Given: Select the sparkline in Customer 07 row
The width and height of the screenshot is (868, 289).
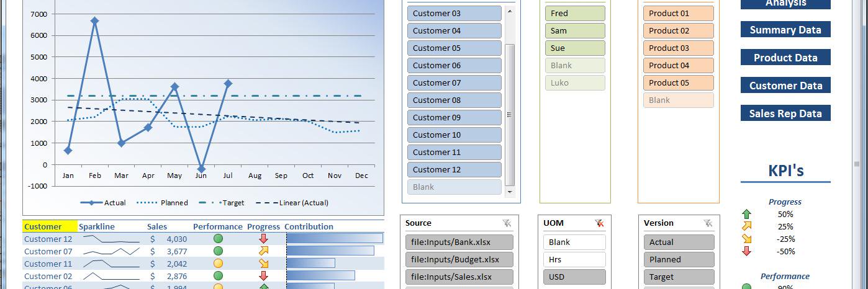Looking at the screenshot, I should click(x=112, y=251).
